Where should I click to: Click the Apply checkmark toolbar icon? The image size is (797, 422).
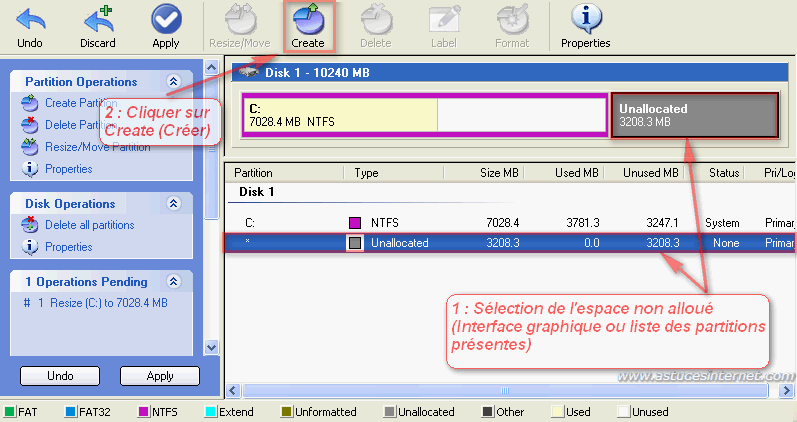point(166,19)
